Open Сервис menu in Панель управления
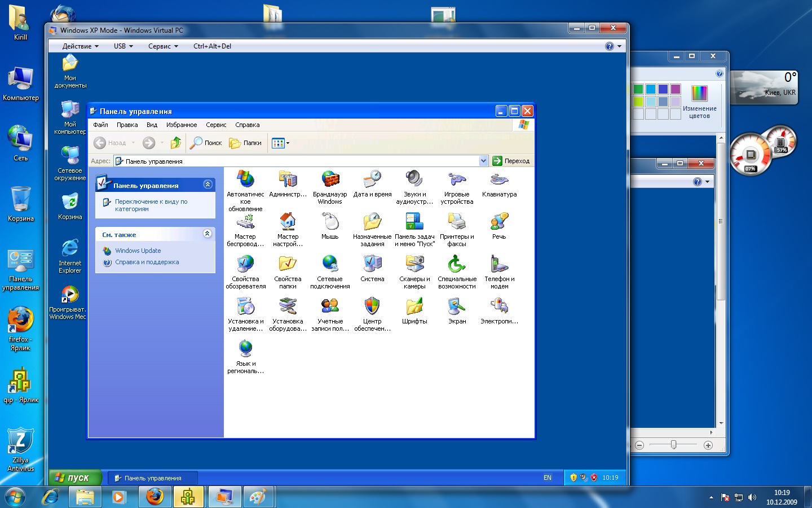 click(216, 125)
